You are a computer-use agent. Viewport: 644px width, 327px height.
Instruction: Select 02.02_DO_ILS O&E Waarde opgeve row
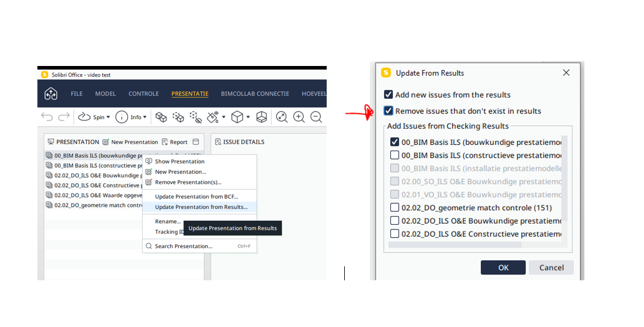[x=94, y=195]
